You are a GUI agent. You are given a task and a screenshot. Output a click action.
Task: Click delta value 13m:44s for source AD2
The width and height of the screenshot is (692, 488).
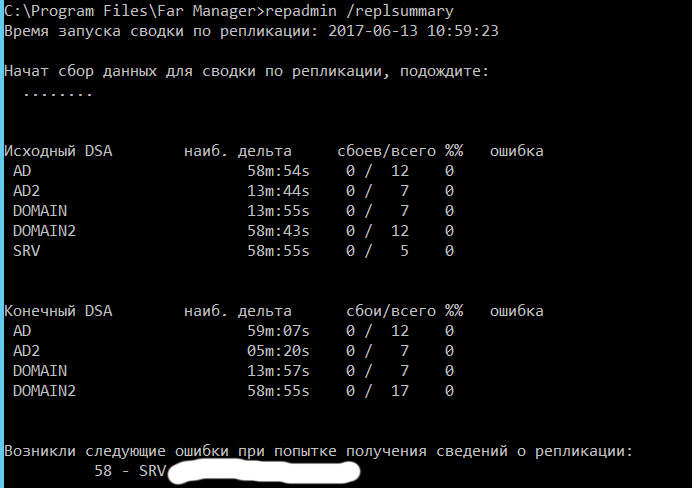pyautogui.click(x=278, y=191)
